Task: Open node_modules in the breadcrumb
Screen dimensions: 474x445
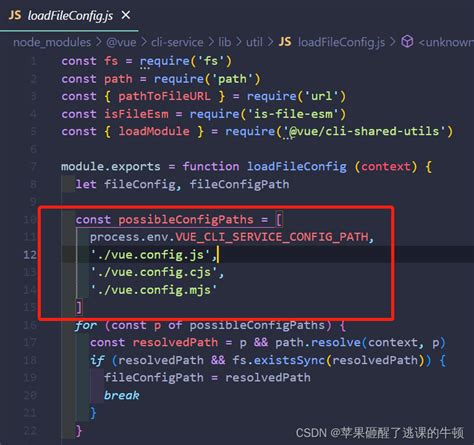Action: pyautogui.click(x=52, y=42)
